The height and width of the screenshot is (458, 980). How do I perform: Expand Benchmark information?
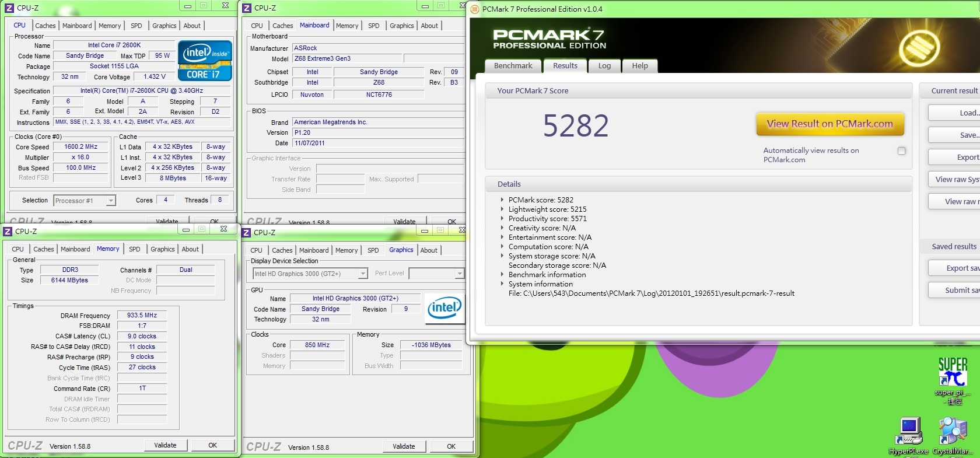pos(502,274)
